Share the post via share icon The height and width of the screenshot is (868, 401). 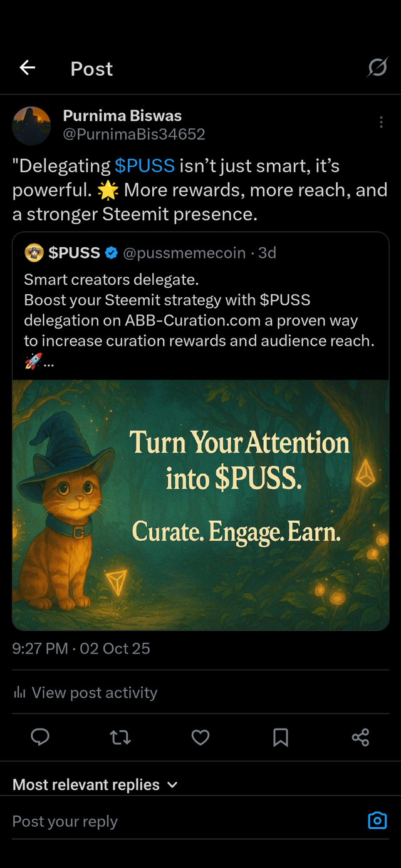(x=361, y=738)
